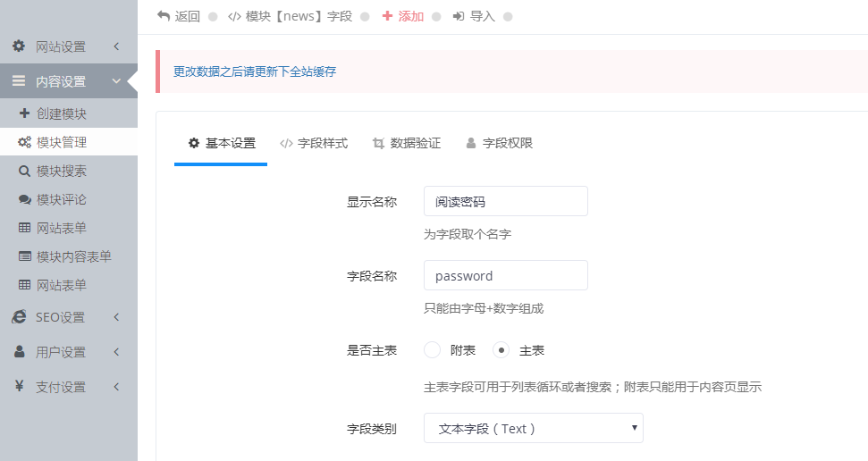Screen dimensions: 868x461
Task: Switch to the 基本设置 tab
Action: click(221, 143)
